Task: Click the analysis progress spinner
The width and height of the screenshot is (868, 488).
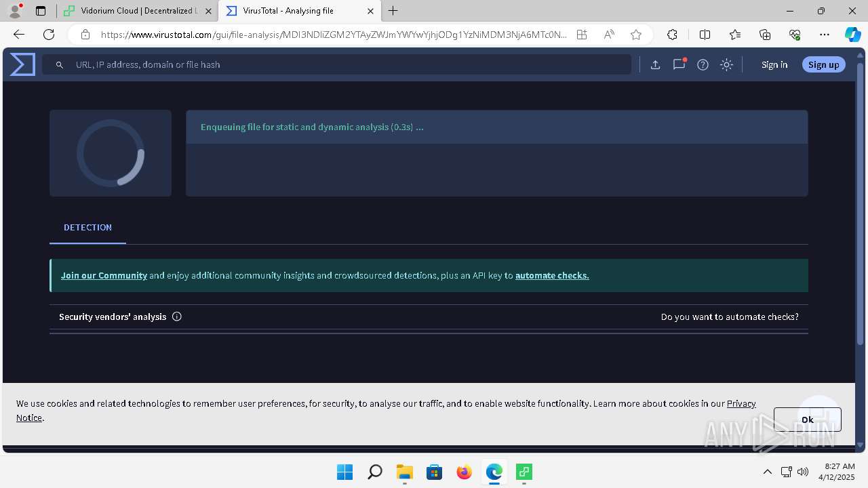Action: coord(111,153)
